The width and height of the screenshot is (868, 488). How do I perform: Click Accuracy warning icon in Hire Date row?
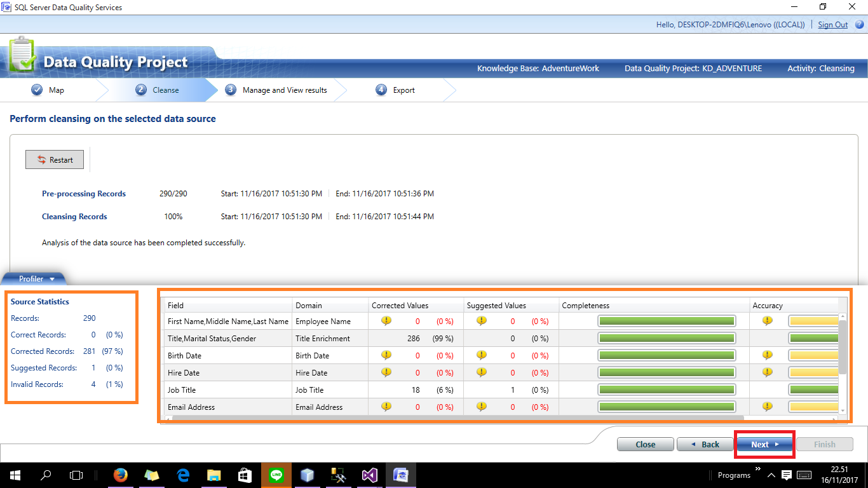coord(768,372)
